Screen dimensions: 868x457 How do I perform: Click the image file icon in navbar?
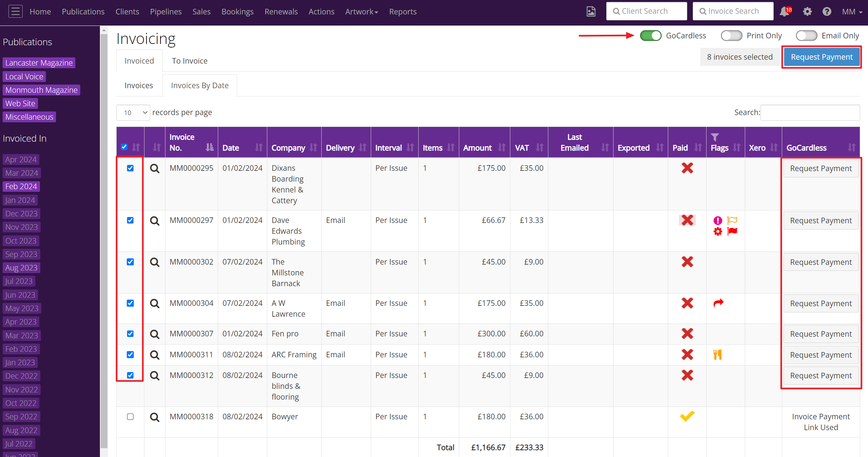click(591, 11)
